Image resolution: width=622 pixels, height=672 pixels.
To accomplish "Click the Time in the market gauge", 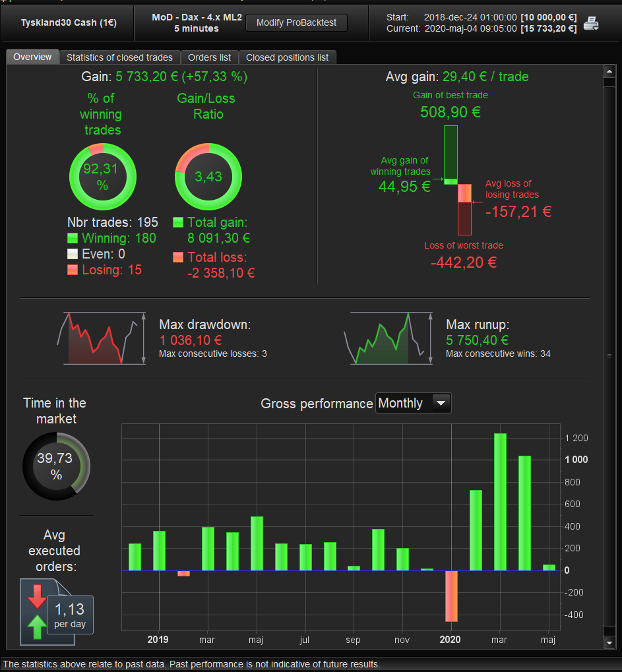I will 56,466.
